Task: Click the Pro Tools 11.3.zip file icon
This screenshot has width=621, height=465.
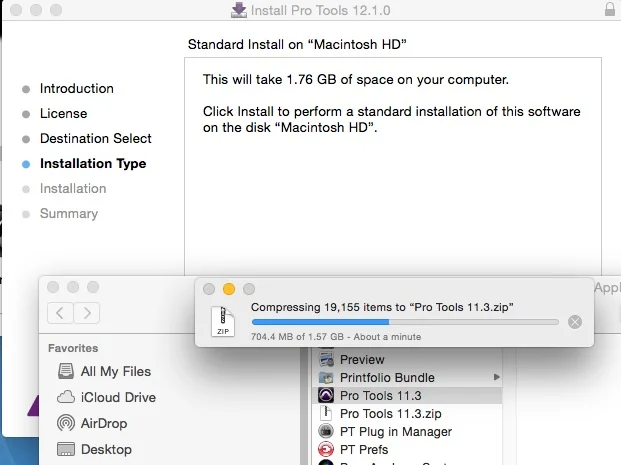Action: click(326, 413)
